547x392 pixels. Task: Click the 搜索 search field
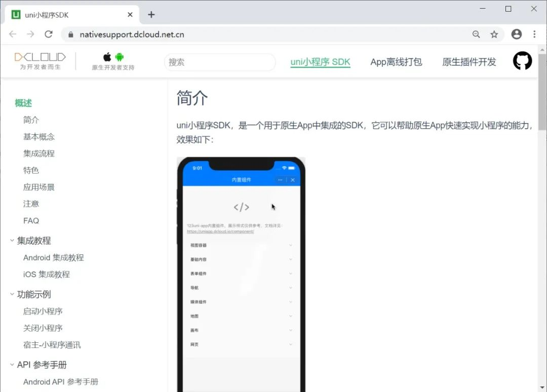tap(220, 62)
